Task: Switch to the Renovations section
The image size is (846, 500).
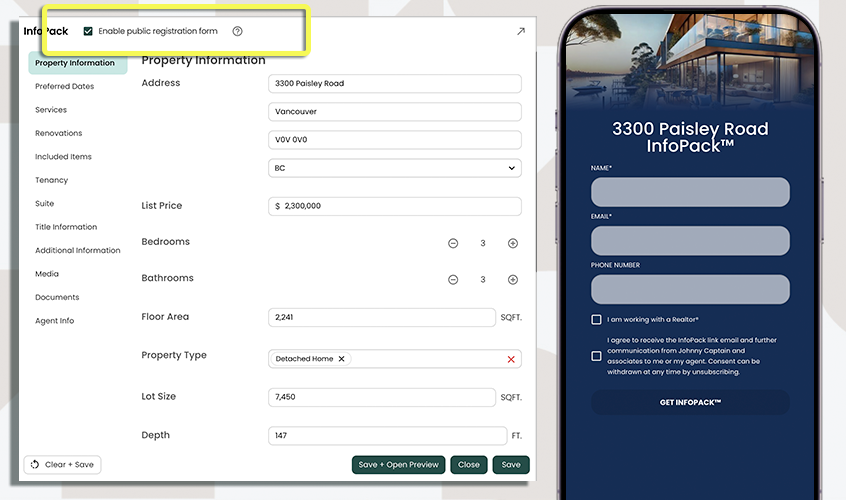Action: (58, 133)
